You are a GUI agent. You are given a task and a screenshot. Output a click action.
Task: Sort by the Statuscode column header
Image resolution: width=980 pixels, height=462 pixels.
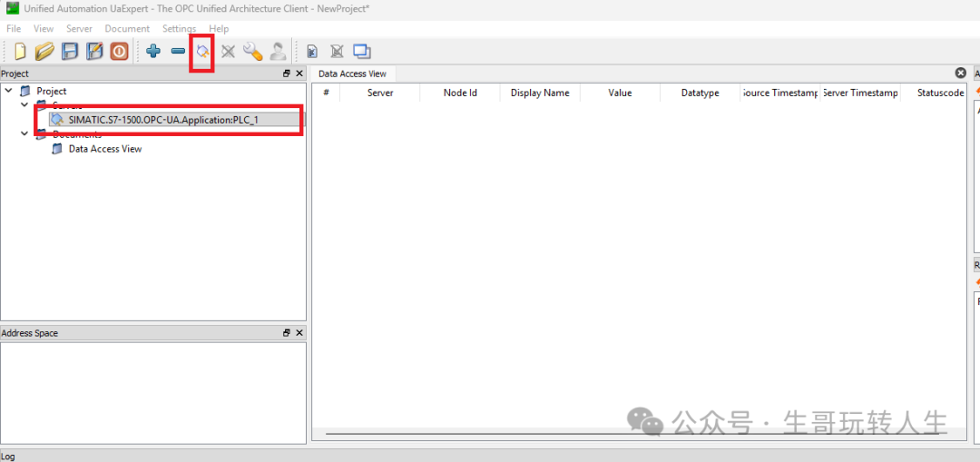coord(934,93)
